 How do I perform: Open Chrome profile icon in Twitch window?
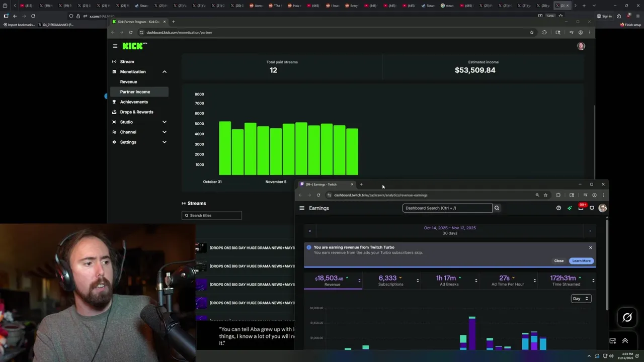tap(594, 195)
